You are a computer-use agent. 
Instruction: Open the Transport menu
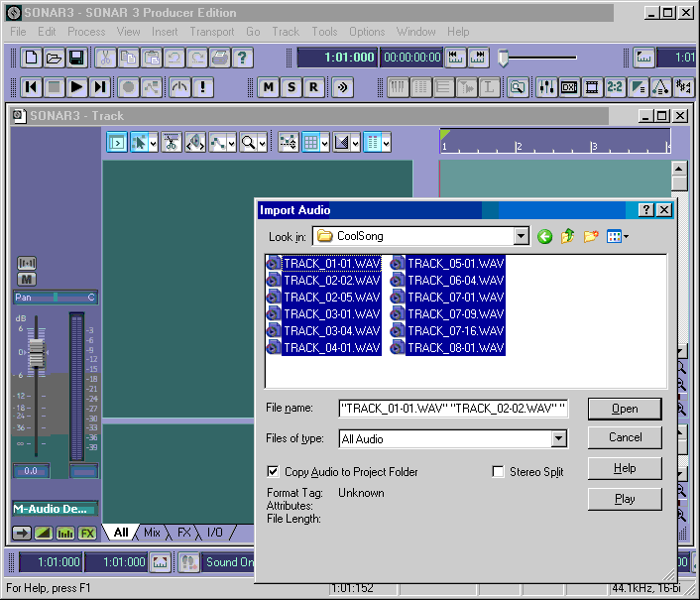[211, 32]
